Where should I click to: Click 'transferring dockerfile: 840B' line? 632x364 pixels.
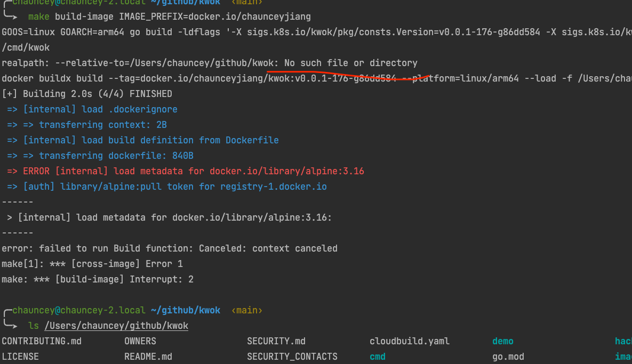click(100, 156)
